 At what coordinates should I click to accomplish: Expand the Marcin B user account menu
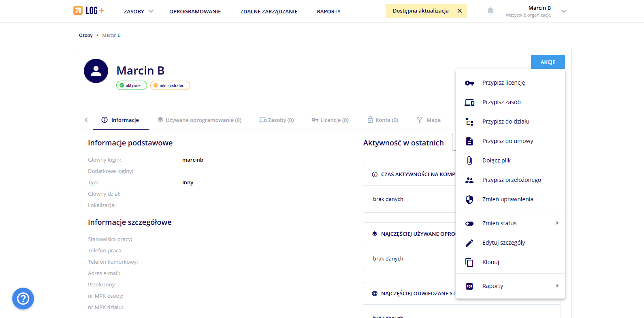(563, 11)
